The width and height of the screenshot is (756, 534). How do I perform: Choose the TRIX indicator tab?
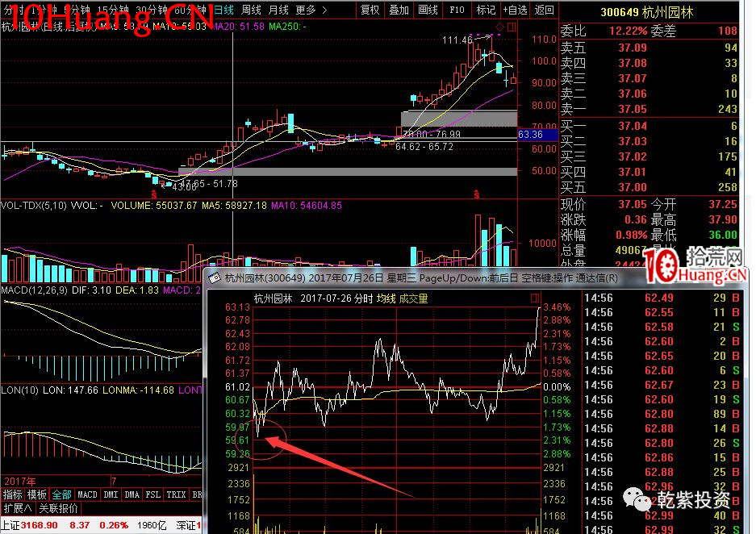[x=176, y=494]
